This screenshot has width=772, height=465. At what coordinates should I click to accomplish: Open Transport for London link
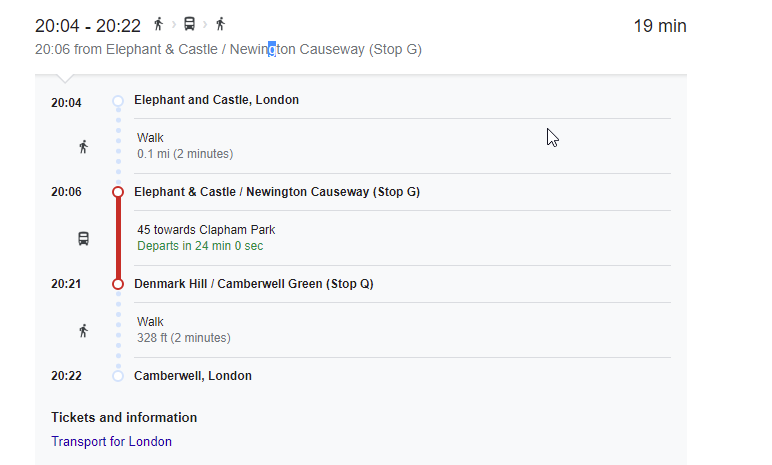pos(111,442)
